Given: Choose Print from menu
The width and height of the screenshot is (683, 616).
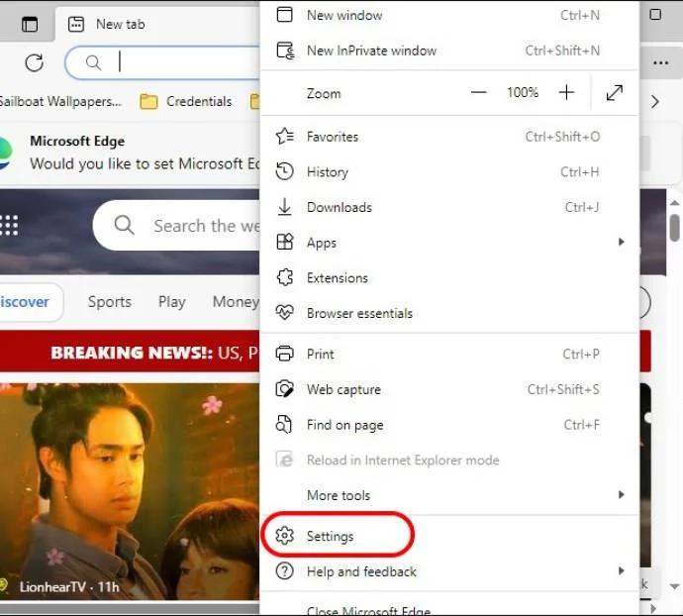Looking at the screenshot, I should click(449, 354).
